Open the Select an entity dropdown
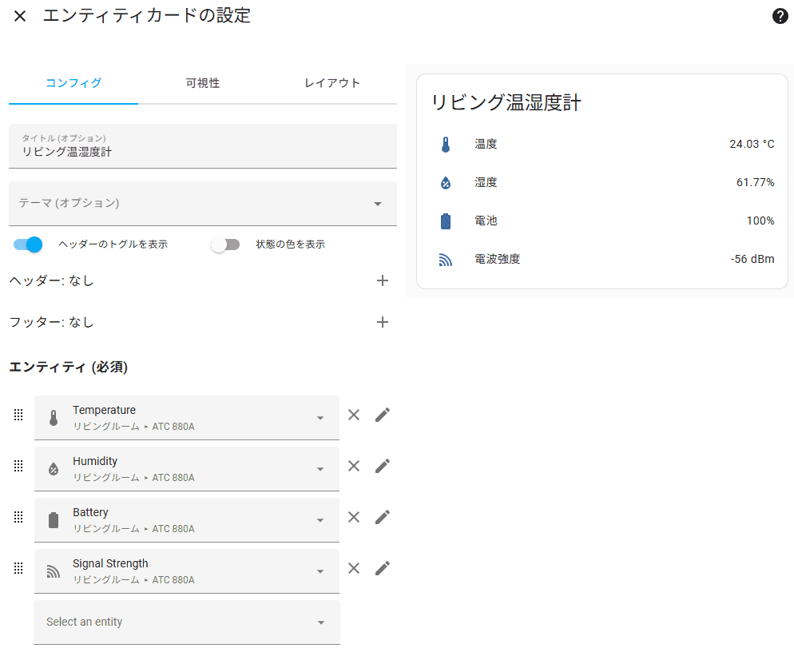The width and height of the screenshot is (794, 672). (x=187, y=622)
